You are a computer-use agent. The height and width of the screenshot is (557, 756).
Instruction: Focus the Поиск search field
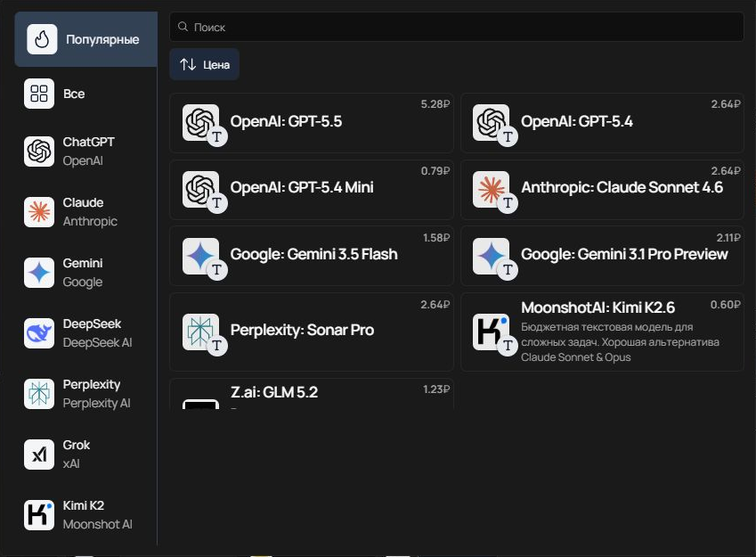click(457, 27)
